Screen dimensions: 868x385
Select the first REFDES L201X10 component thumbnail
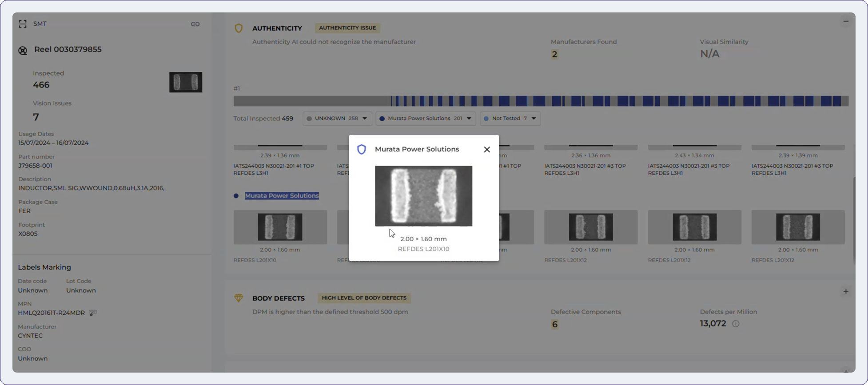pyautogui.click(x=280, y=227)
